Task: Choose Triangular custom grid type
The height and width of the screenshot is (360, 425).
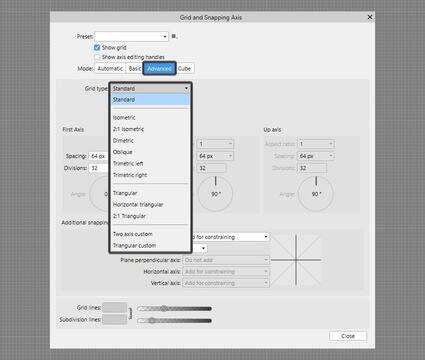Action: point(150,246)
